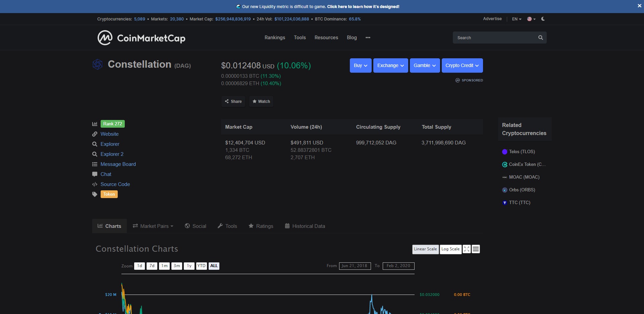This screenshot has height=314, width=644.
Task: Open the Message Board link
Action: click(118, 164)
